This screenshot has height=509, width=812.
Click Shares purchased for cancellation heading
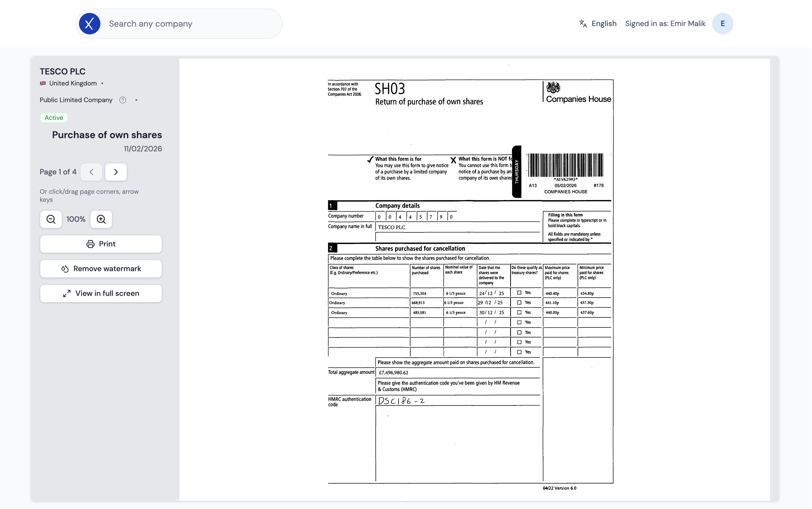[x=420, y=248]
